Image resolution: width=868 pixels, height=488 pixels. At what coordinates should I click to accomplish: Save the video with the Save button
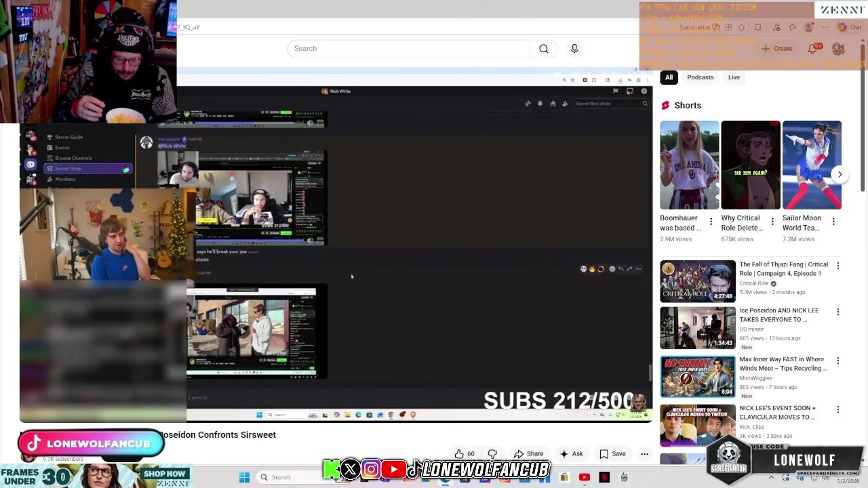[x=612, y=454]
